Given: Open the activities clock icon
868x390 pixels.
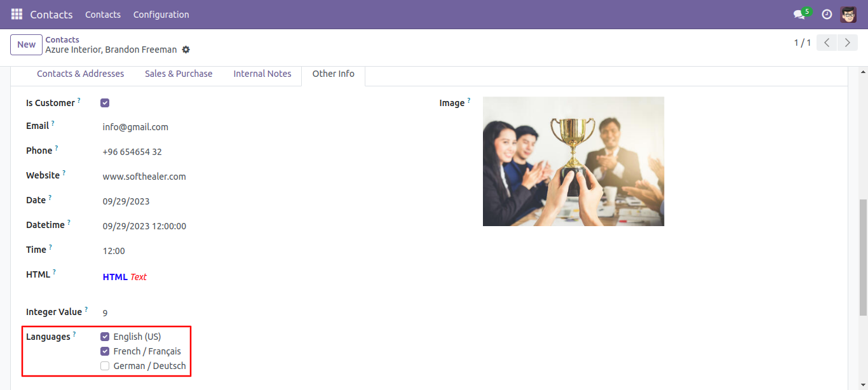Looking at the screenshot, I should point(827,14).
